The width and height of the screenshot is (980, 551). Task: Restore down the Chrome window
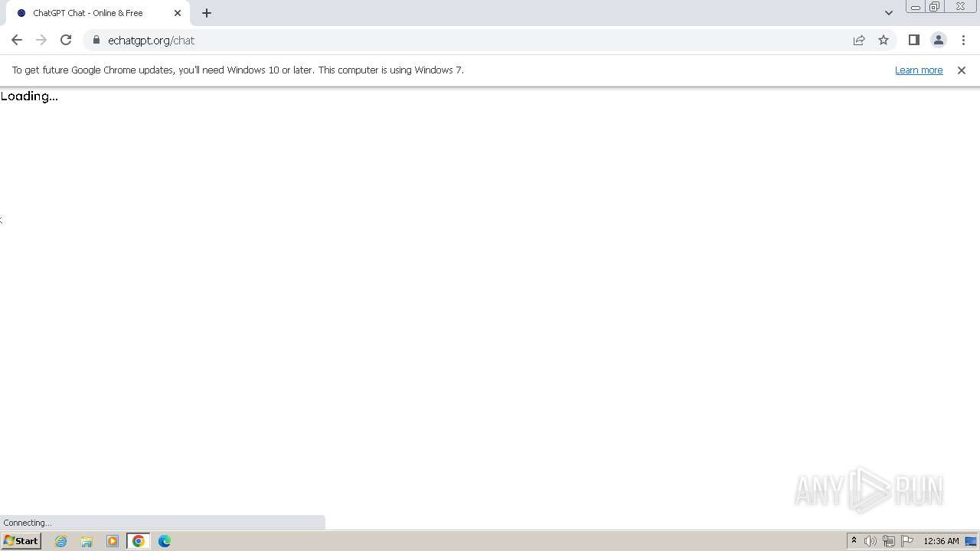(x=934, y=7)
